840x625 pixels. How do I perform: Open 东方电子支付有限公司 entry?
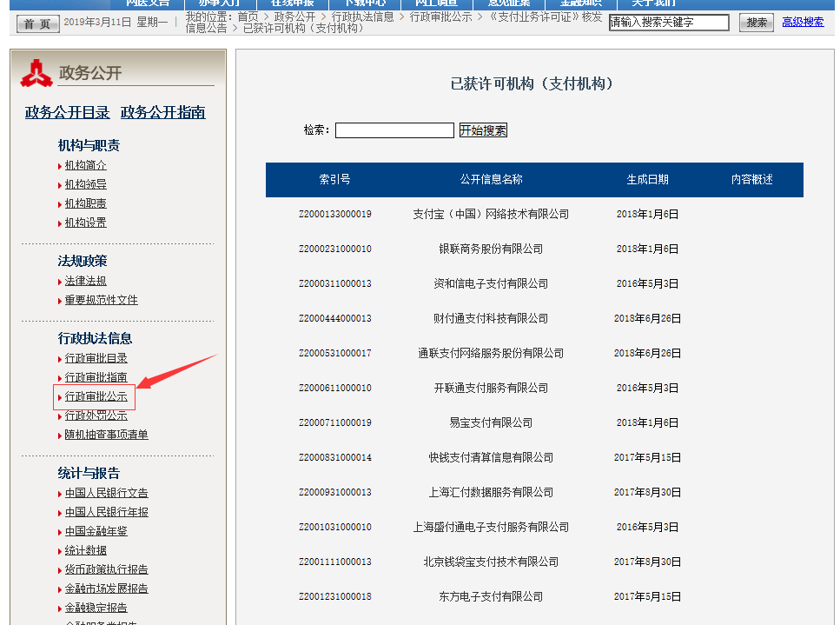(x=492, y=597)
